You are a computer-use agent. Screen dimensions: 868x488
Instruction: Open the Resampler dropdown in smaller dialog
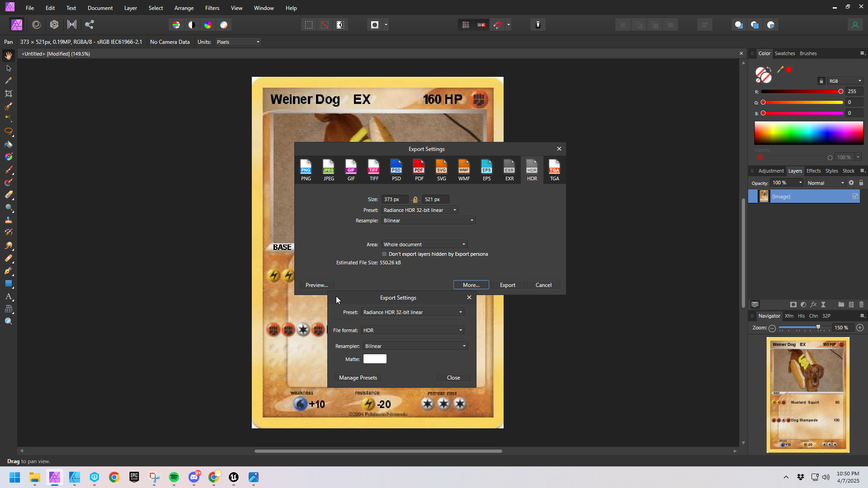tap(415, 346)
